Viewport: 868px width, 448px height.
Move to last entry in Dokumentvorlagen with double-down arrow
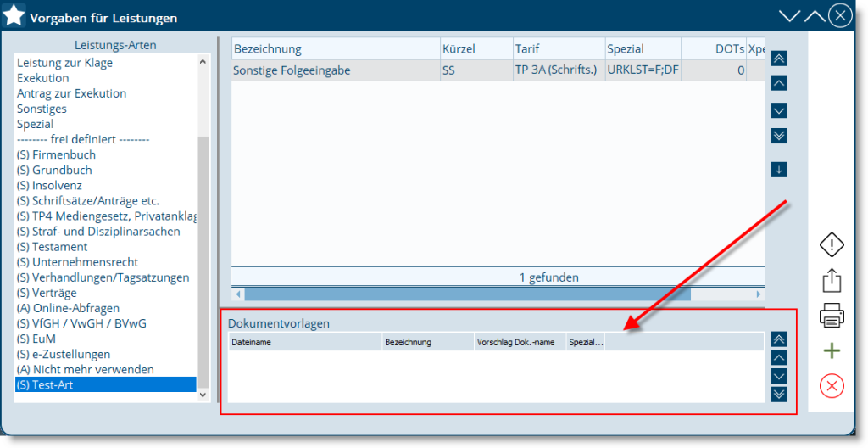pos(779,394)
